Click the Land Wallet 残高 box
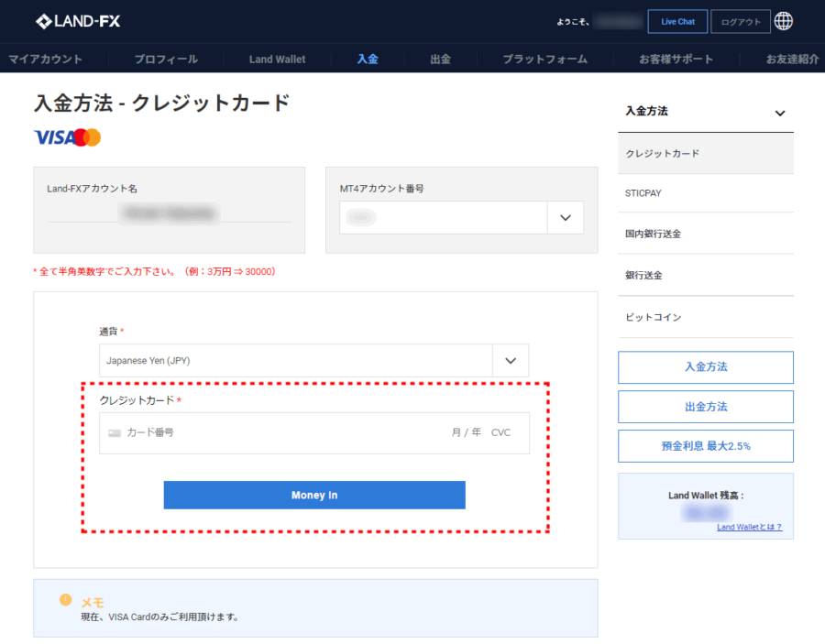825x644 pixels. [x=706, y=507]
